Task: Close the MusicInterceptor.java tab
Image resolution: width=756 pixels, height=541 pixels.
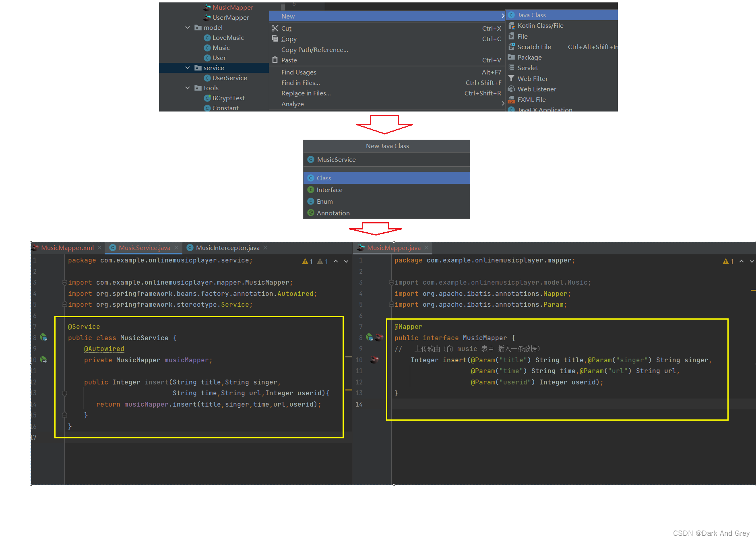Action: pos(265,248)
